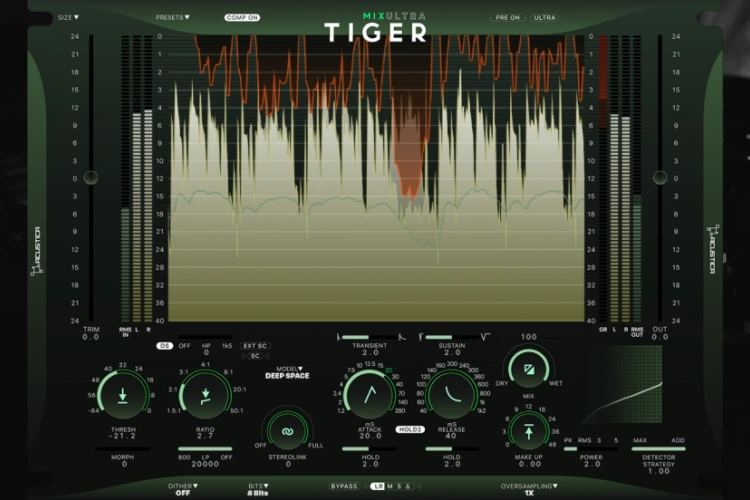Click the attack HOLD slider bar
Viewport: 750px width, 500px height.
(369, 449)
